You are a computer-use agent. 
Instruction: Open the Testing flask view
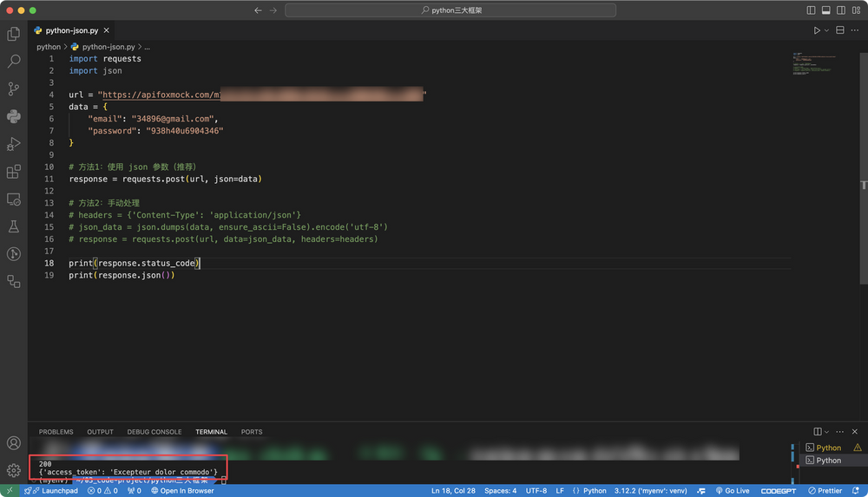(14, 226)
